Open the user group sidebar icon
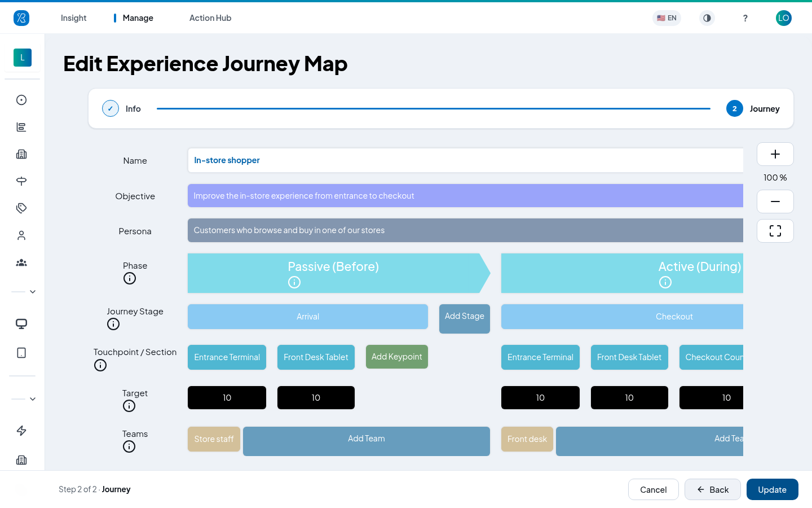Image resolution: width=812 pixels, height=508 pixels. click(x=21, y=262)
